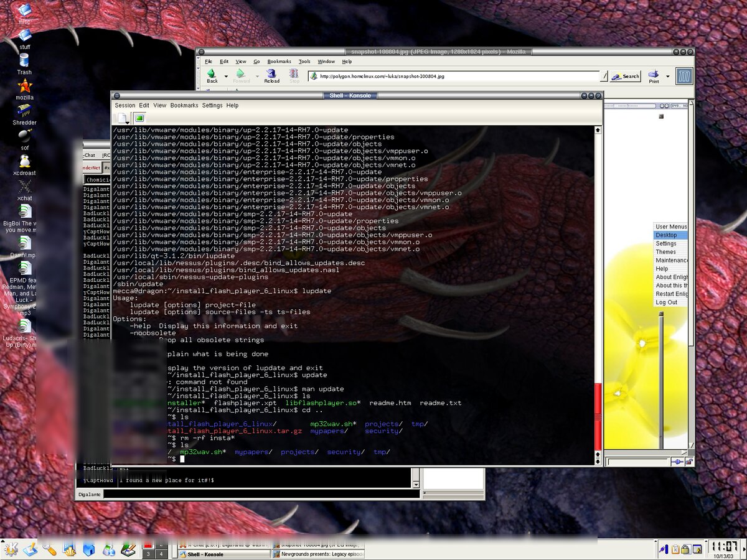
Task: Open the BigBoi mp3 file icon
Action: point(25,212)
